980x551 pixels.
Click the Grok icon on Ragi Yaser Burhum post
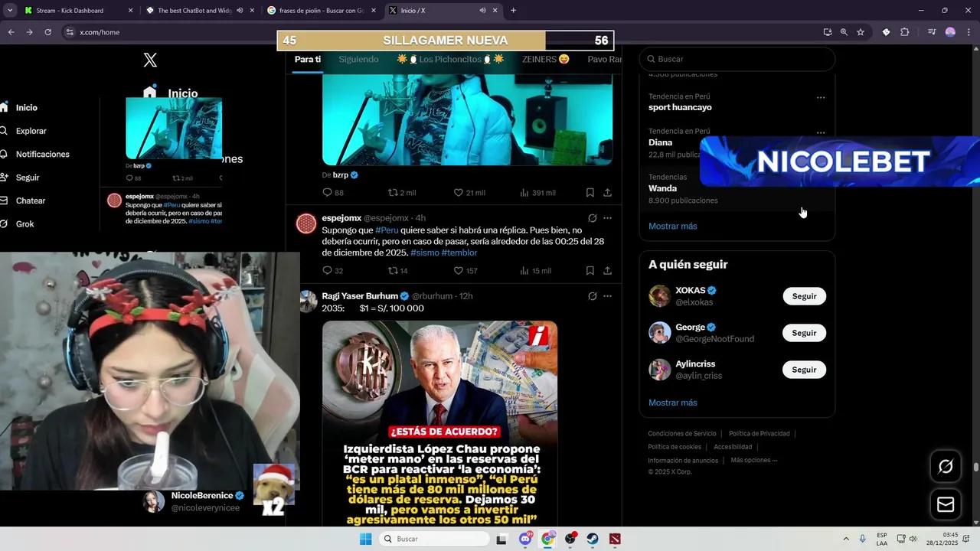point(592,296)
